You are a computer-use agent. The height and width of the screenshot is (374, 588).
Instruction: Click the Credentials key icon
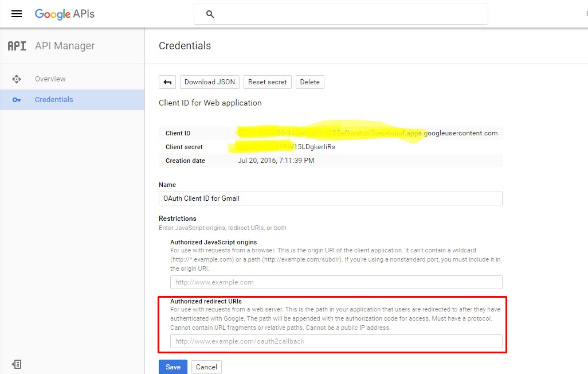click(x=17, y=100)
